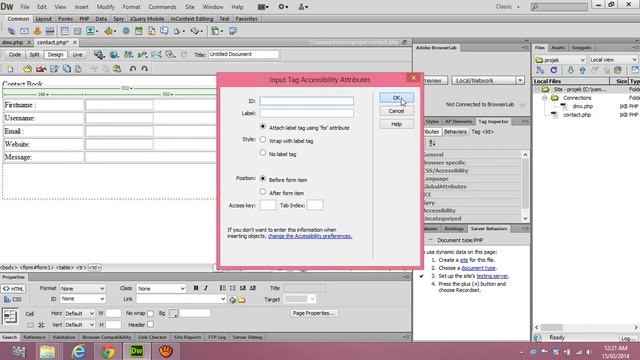Switch to Code view
The image size is (640, 360).
coord(15,54)
